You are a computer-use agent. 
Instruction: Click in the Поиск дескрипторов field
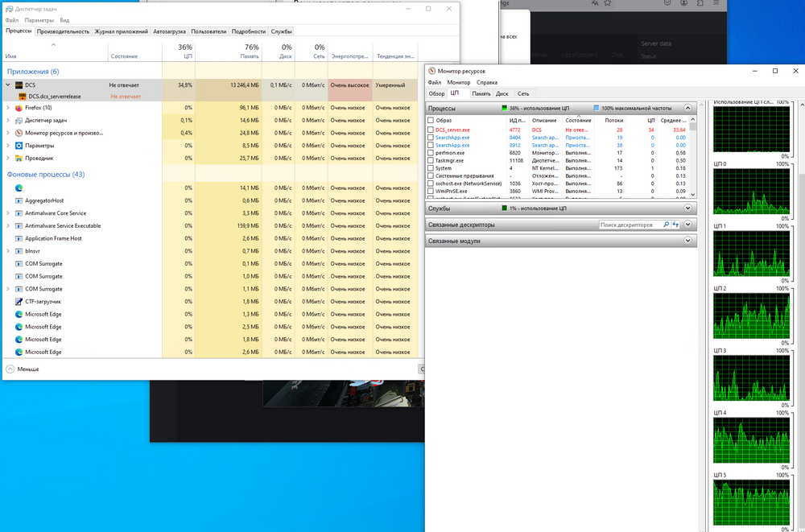[630, 225]
